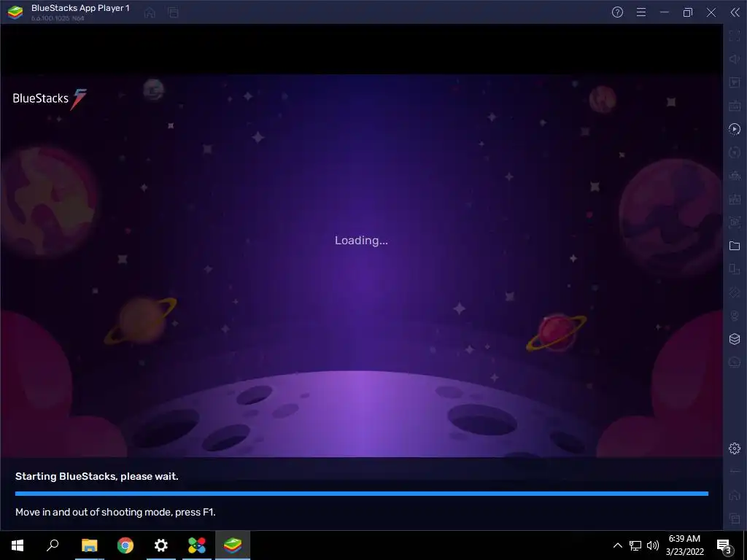Open the help question mark icon

click(617, 12)
